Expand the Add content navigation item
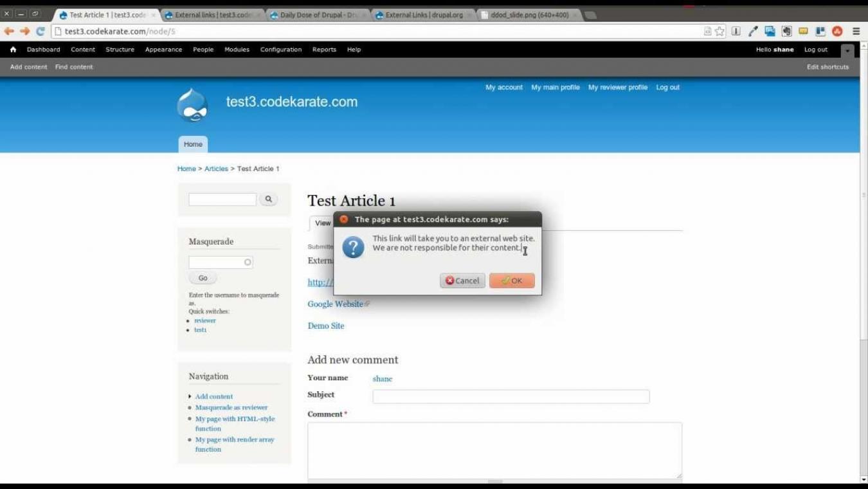This screenshot has width=868, height=489. (213, 396)
